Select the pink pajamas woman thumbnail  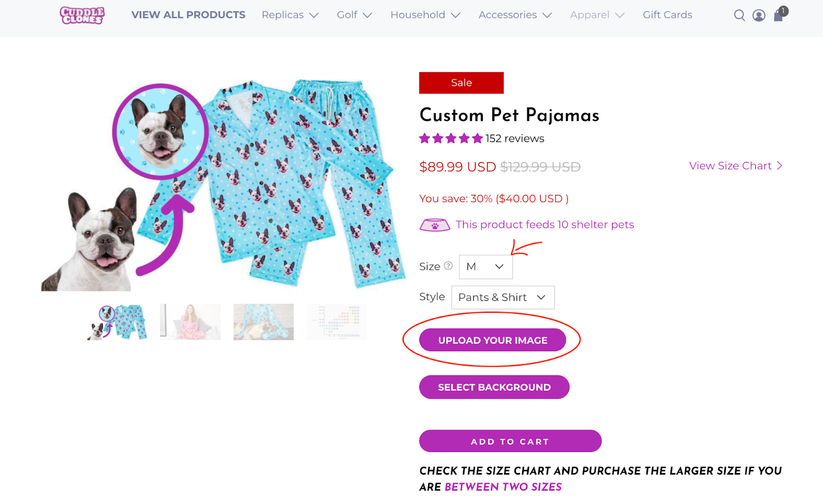[190, 322]
